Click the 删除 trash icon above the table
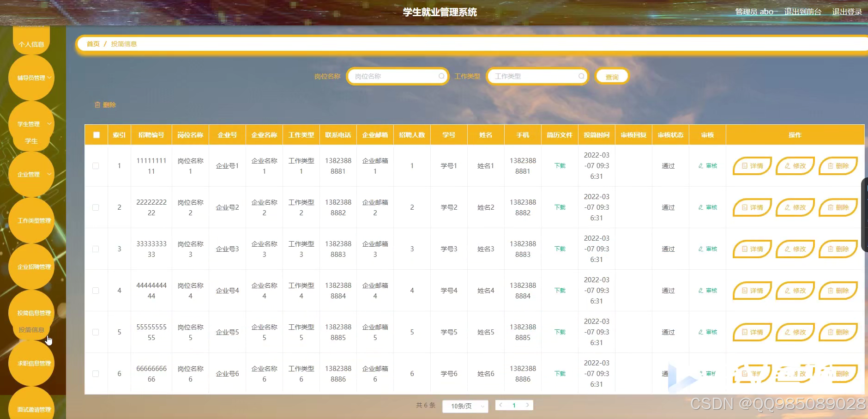 97,105
